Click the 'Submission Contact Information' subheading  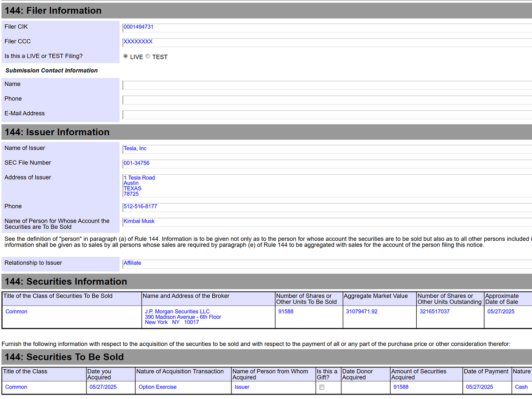51,70
